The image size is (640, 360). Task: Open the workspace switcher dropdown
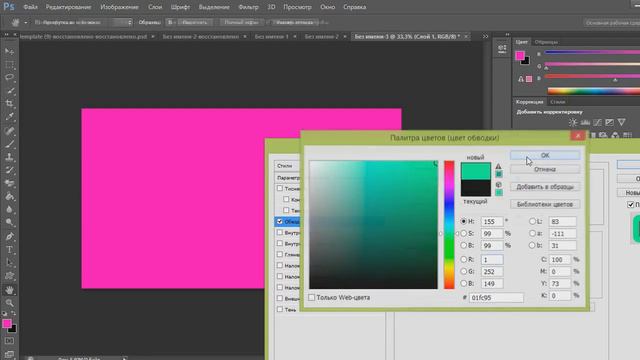611,22
